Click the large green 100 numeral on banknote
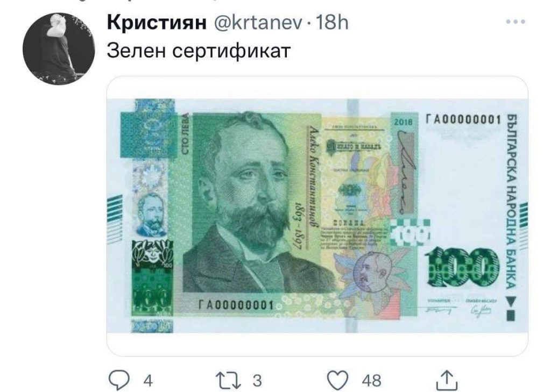The width and height of the screenshot is (551, 392). [462, 266]
